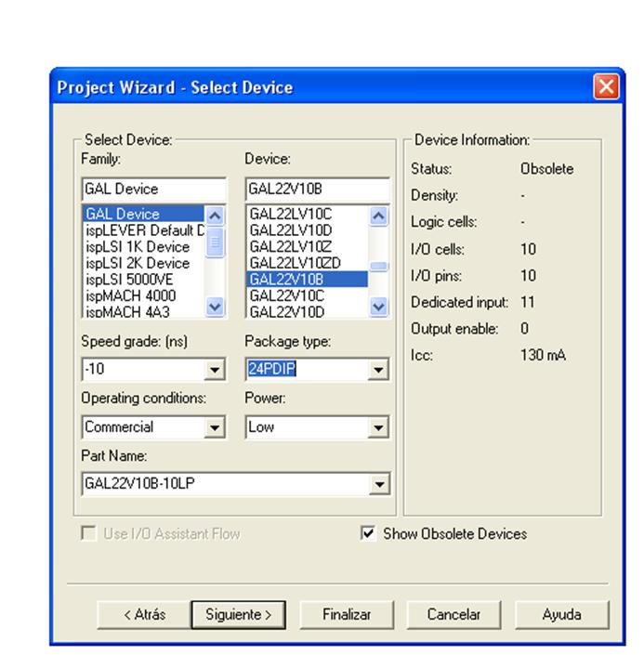644x655 pixels.
Task: Open help with the Ayuda button
Action: click(561, 614)
